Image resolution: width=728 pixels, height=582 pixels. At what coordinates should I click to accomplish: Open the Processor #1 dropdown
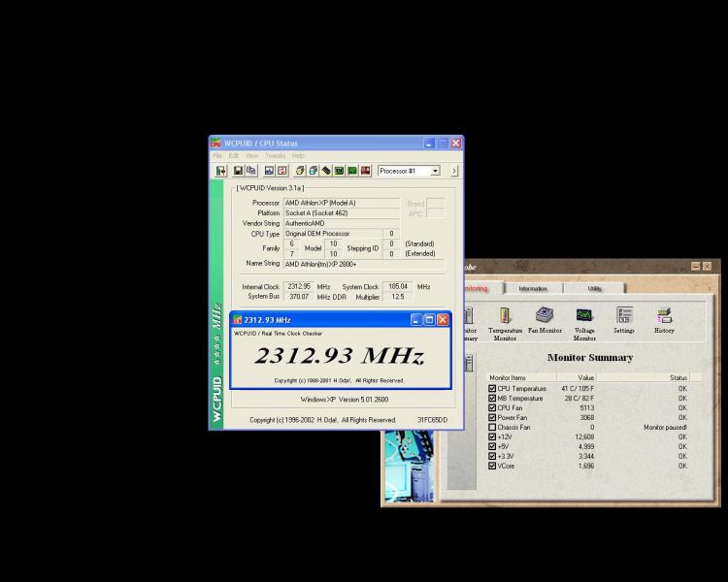click(435, 171)
